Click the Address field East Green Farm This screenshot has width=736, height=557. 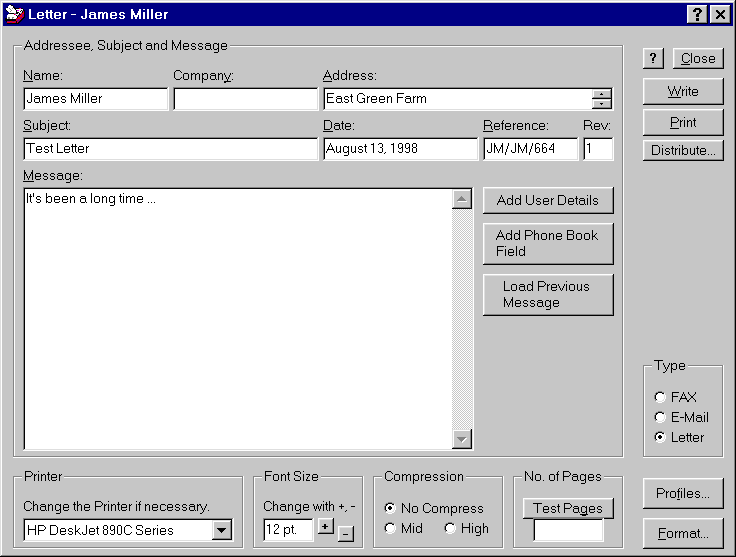pyautogui.click(x=458, y=99)
